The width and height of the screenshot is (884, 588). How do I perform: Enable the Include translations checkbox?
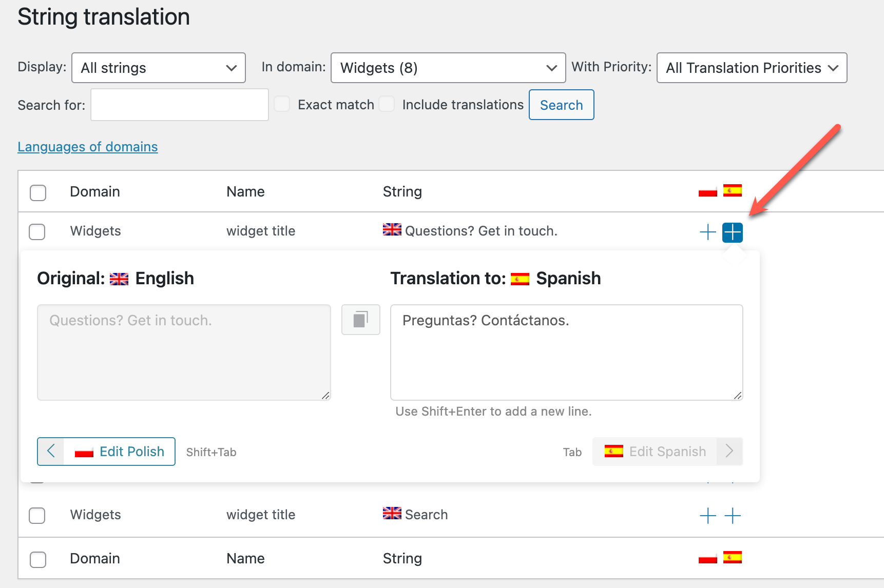coord(387,104)
